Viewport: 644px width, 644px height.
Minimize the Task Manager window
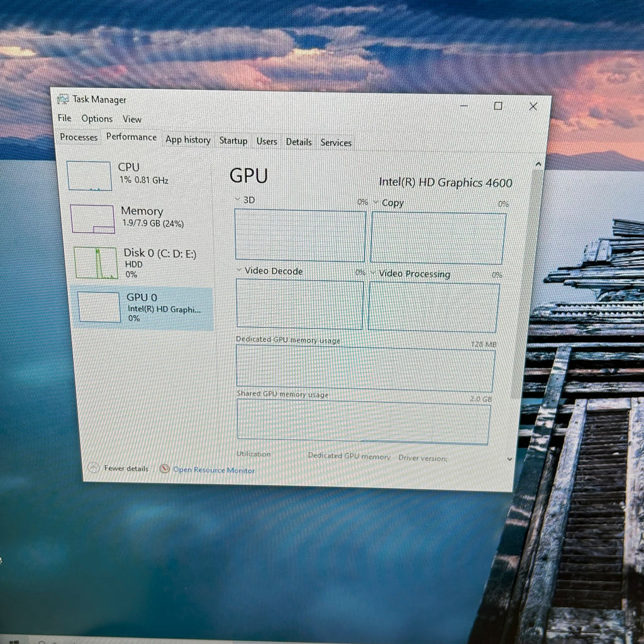click(x=464, y=106)
